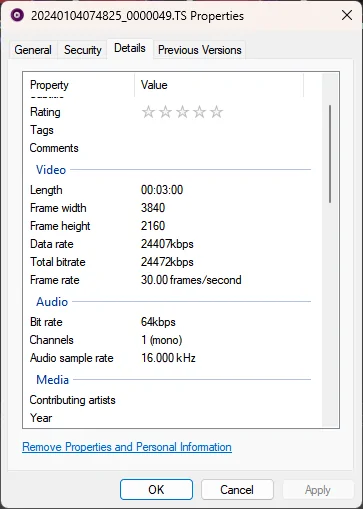
Task: Go to Previous Versions tab
Action: pyautogui.click(x=200, y=50)
